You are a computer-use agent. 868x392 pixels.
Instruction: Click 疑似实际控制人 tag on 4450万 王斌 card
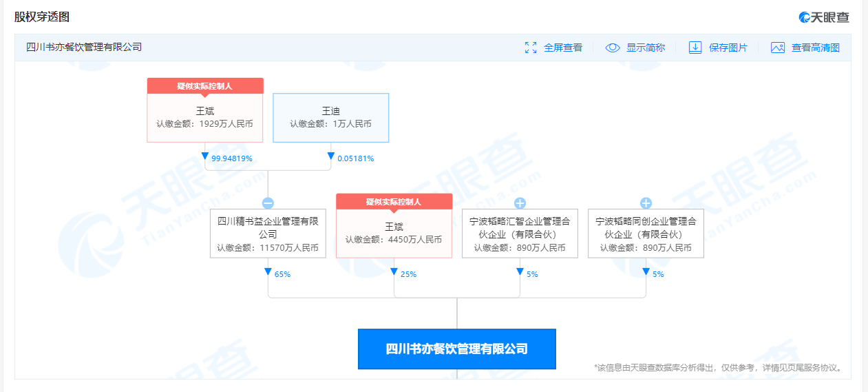pyautogui.click(x=394, y=202)
